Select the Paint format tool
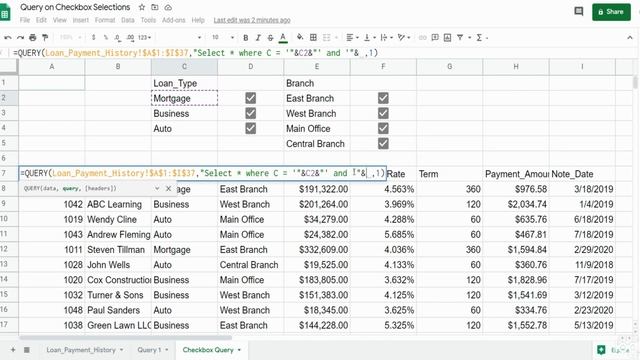Screen dimensions: 640x360 coord(45,38)
